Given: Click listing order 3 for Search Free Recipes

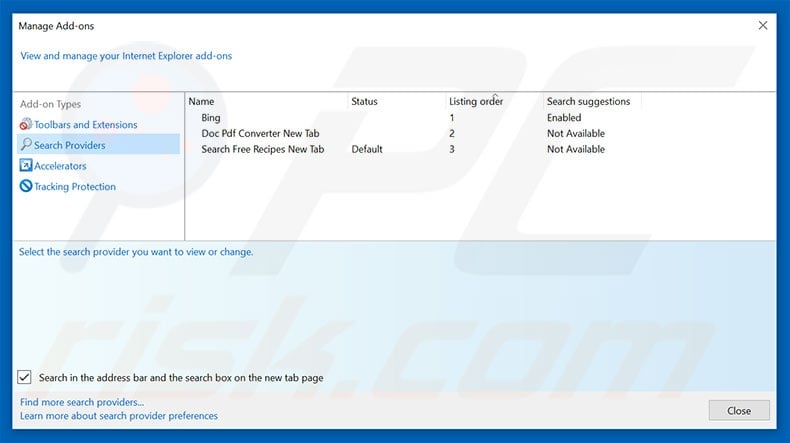Looking at the screenshot, I should (x=452, y=149).
